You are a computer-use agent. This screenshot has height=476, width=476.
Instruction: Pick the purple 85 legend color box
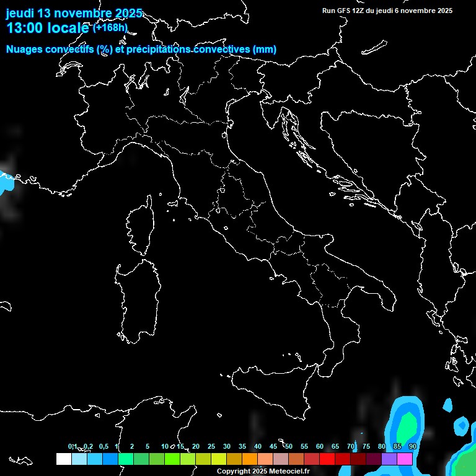389,459
